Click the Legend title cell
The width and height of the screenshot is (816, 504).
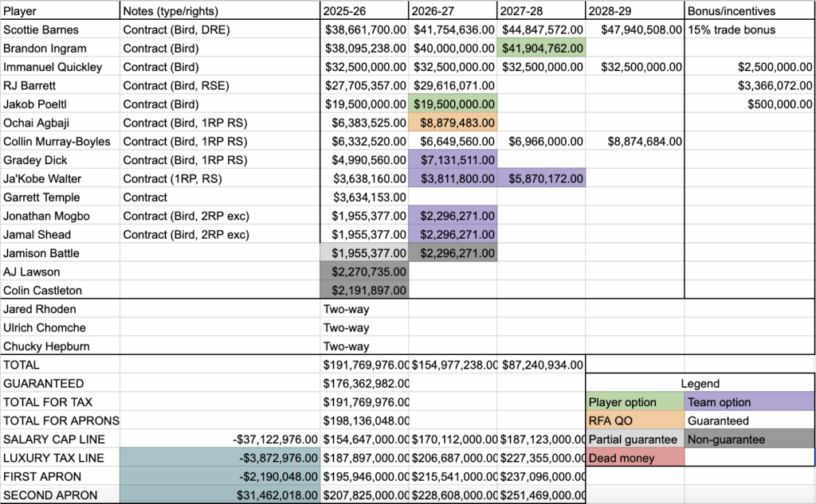click(x=700, y=384)
